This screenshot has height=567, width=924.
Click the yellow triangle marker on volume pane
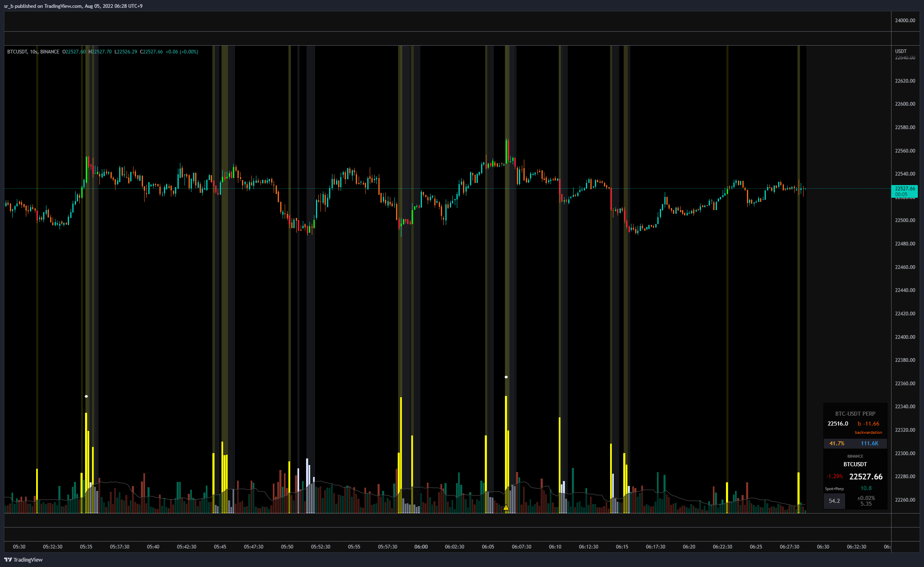click(506, 508)
